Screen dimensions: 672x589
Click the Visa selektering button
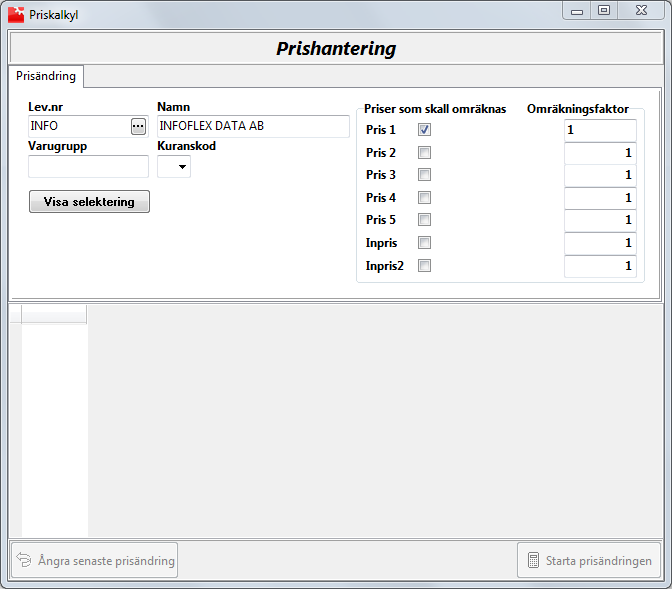89,201
